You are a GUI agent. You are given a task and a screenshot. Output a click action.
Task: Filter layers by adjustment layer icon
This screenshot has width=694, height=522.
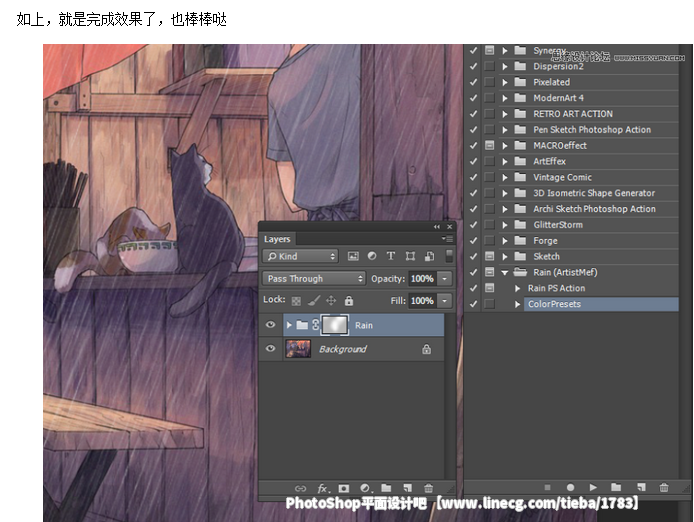pyautogui.click(x=372, y=256)
